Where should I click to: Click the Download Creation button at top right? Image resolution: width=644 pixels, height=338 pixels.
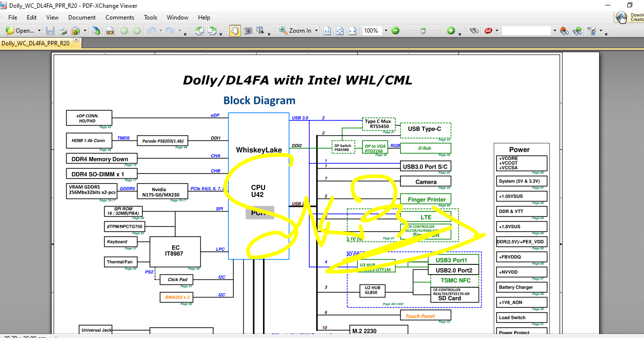[x=629, y=17]
